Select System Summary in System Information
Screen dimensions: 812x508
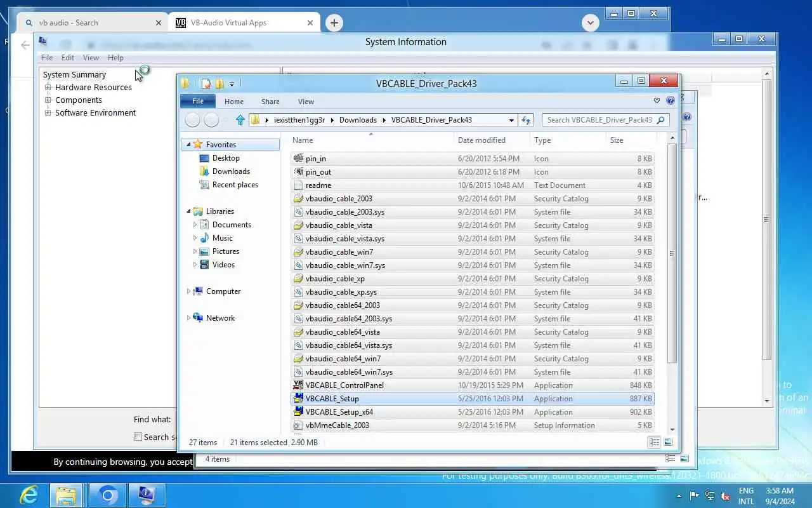(74, 75)
